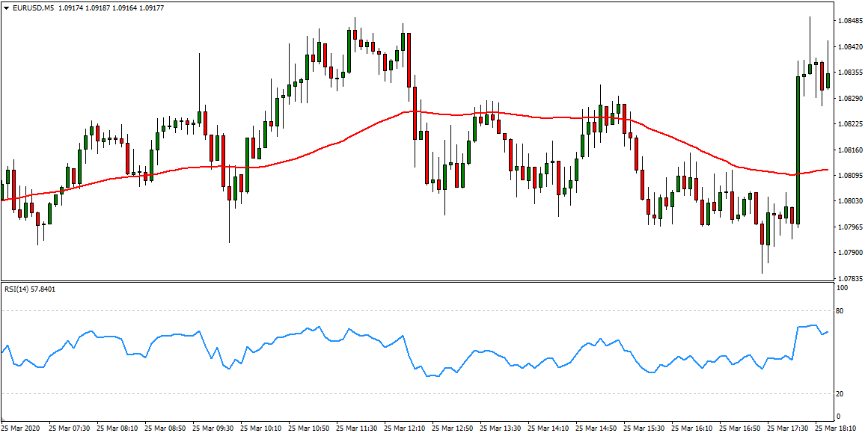Click the 1.08290 price axis label
Screen dimensions: 868x436
click(850, 98)
